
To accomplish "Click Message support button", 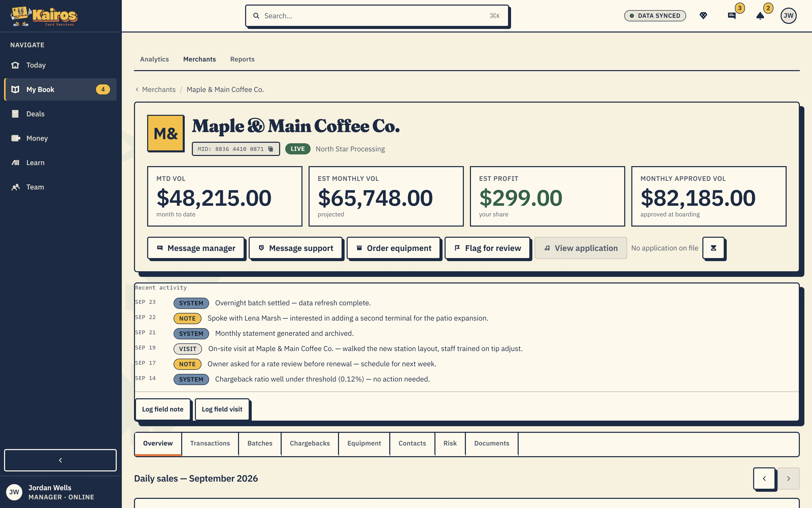I will pyautogui.click(x=296, y=248).
